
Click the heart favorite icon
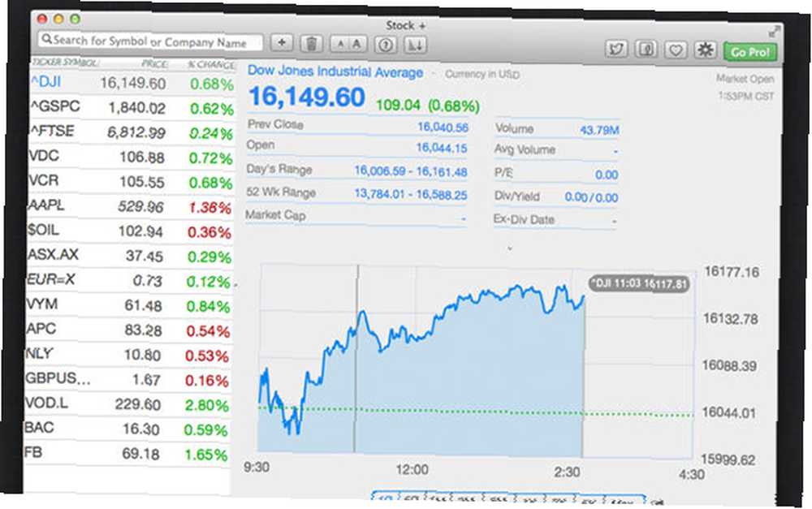click(x=676, y=50)
